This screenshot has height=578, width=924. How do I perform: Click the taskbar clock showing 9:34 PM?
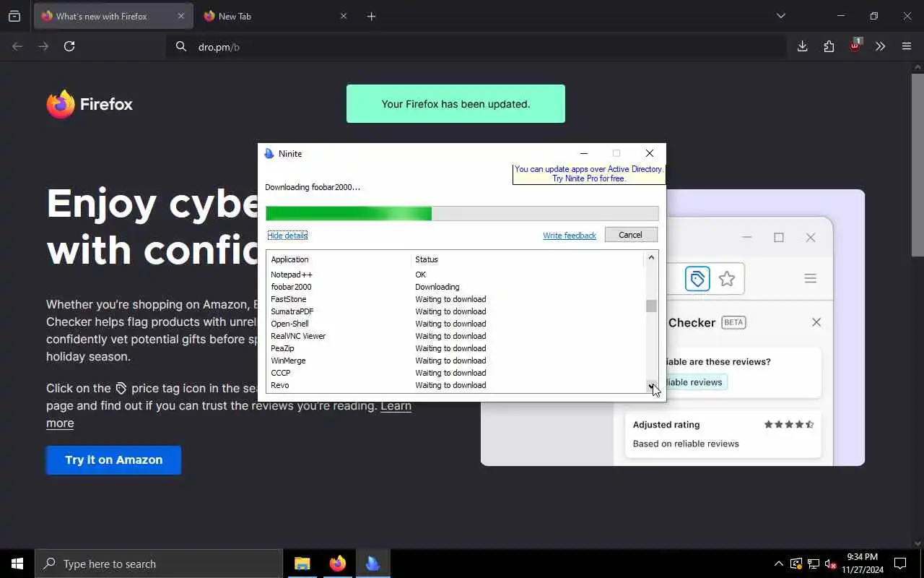click(862, 564)
